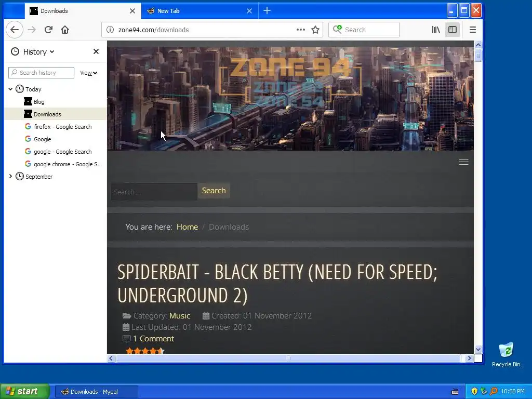This screenshot has width=532, height=399.
Task: Select Downloads entry in history list
Action: coord(55,114)
